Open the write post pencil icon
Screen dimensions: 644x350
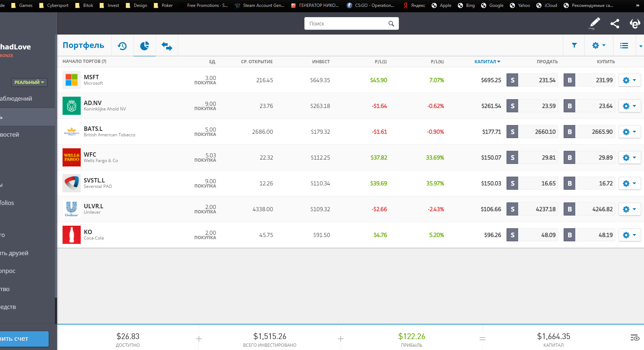pos(595,24)
